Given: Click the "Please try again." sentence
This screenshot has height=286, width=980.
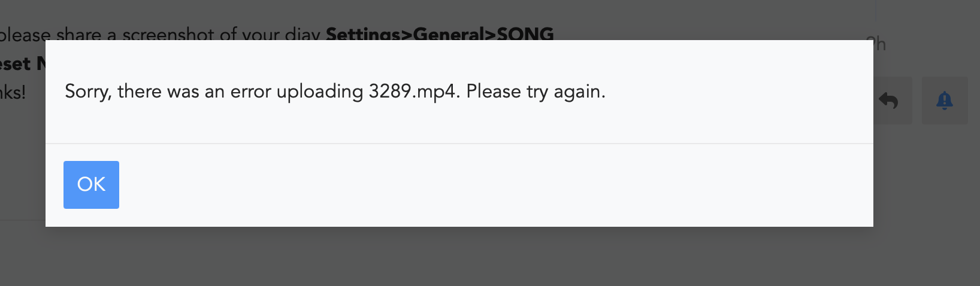Looking at the screenshot, I should point(536,92).
